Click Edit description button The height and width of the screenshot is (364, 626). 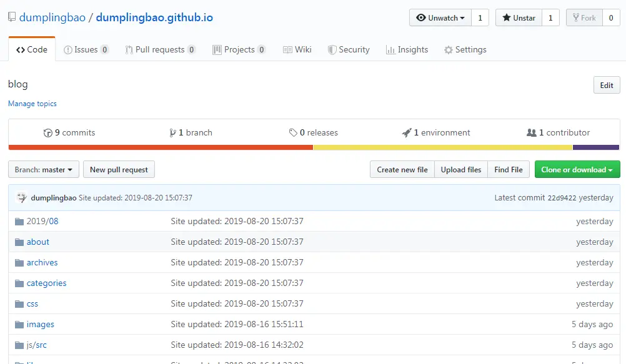click(x=607, y=85)
